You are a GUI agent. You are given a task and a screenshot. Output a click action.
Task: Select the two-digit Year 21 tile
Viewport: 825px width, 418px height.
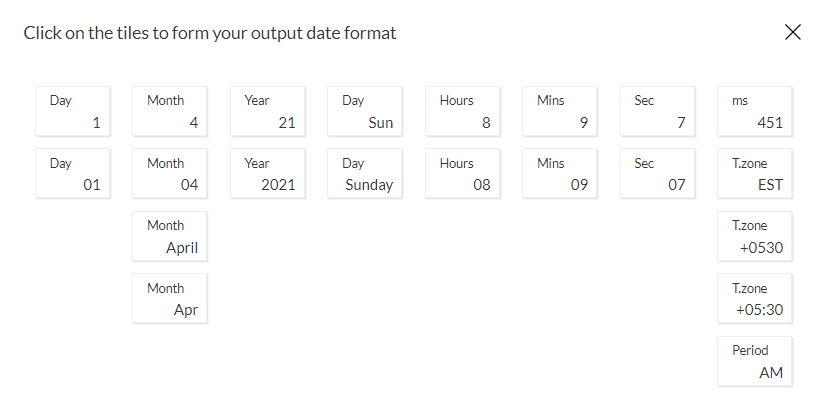[x=267, y=111]
